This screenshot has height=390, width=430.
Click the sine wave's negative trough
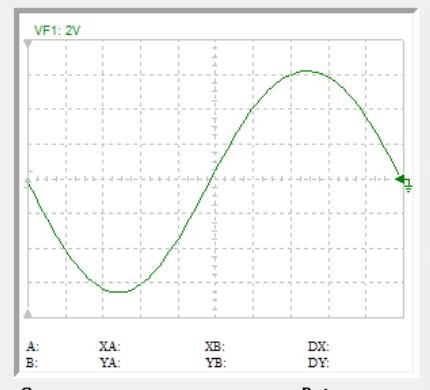pos(118,292)
